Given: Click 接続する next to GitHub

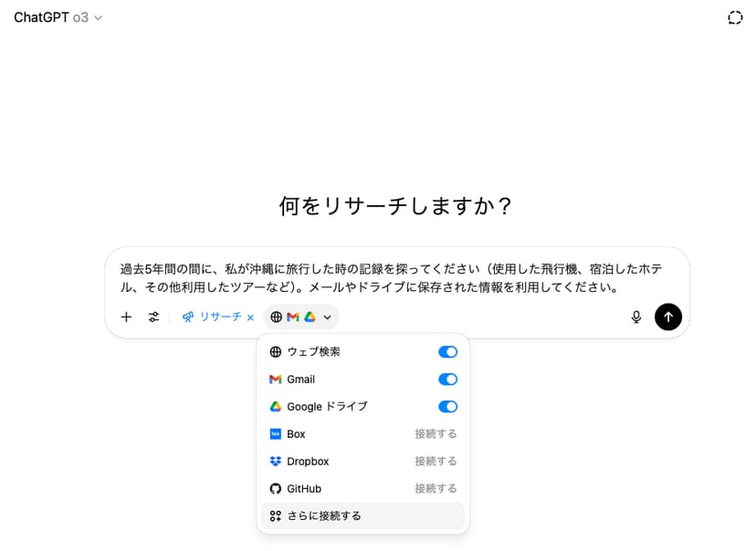Looking at the screenshot, I should tap(436, 489).
